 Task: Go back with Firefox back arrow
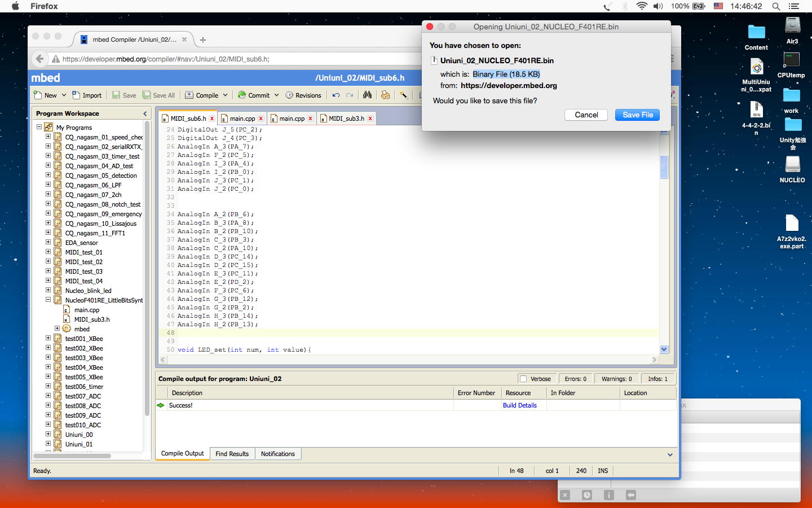pyautogui.click(x=39, y=59)
